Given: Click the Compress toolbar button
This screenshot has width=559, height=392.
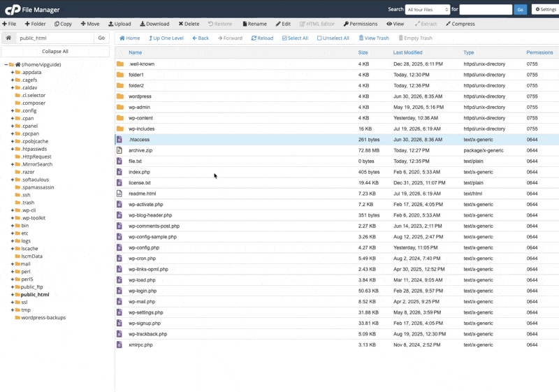Looking at the screenshot, I should 460,24.
